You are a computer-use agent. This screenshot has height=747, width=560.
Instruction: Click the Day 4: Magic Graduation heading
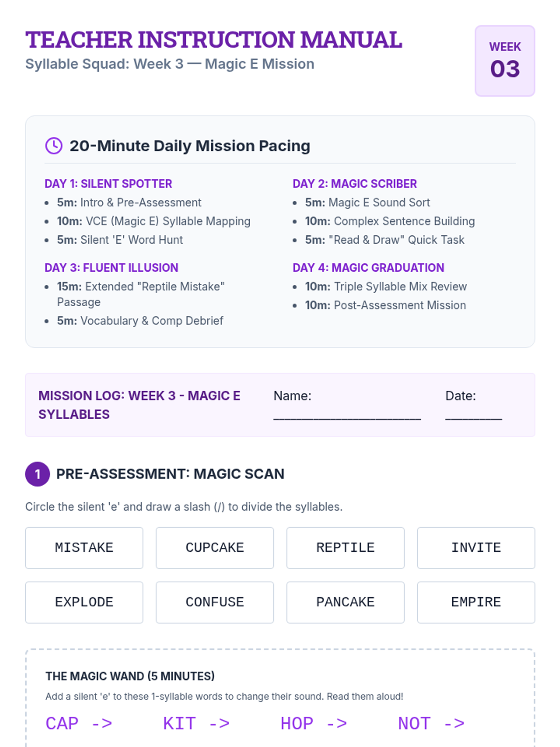click(x=368, y=268)
